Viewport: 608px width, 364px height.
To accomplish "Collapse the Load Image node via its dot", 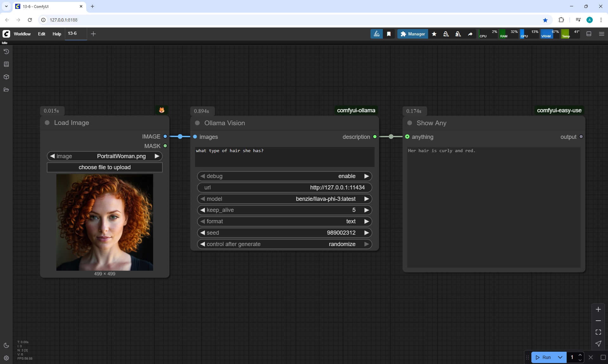I will point(47,123).
